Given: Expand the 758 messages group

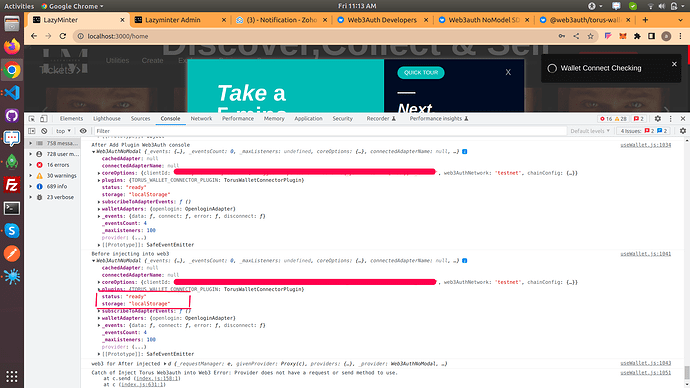Looking at the screenshot, I should click(x=30, y=143).
